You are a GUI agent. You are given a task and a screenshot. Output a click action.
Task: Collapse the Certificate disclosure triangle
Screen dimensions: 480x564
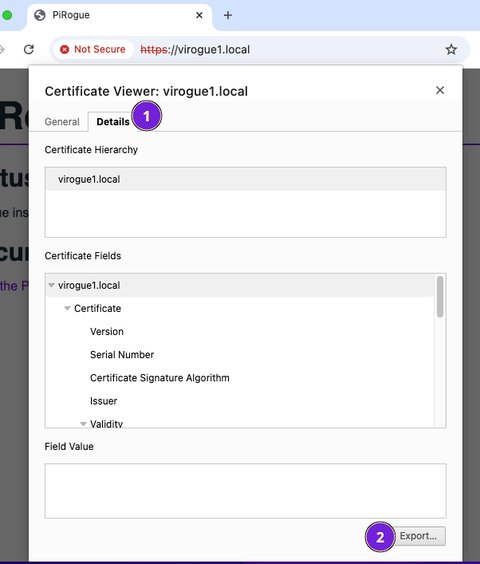point(67,308)
